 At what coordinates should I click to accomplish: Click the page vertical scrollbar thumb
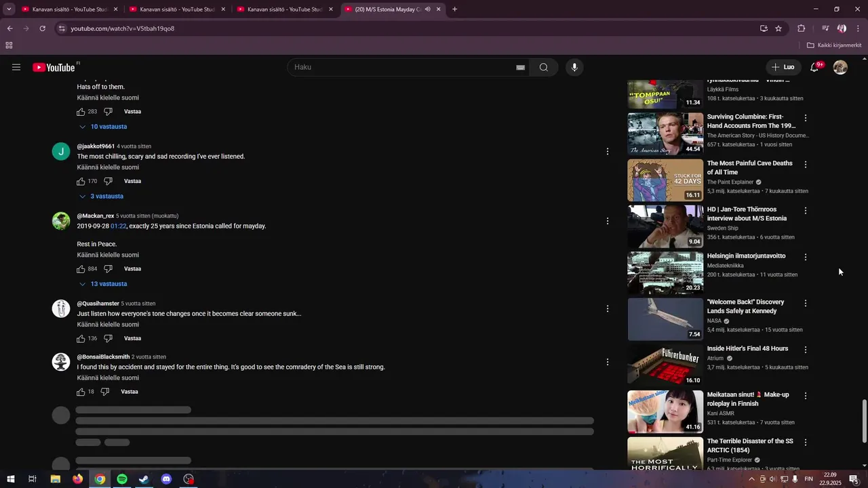pyautogui.click(x=864, y=420)
